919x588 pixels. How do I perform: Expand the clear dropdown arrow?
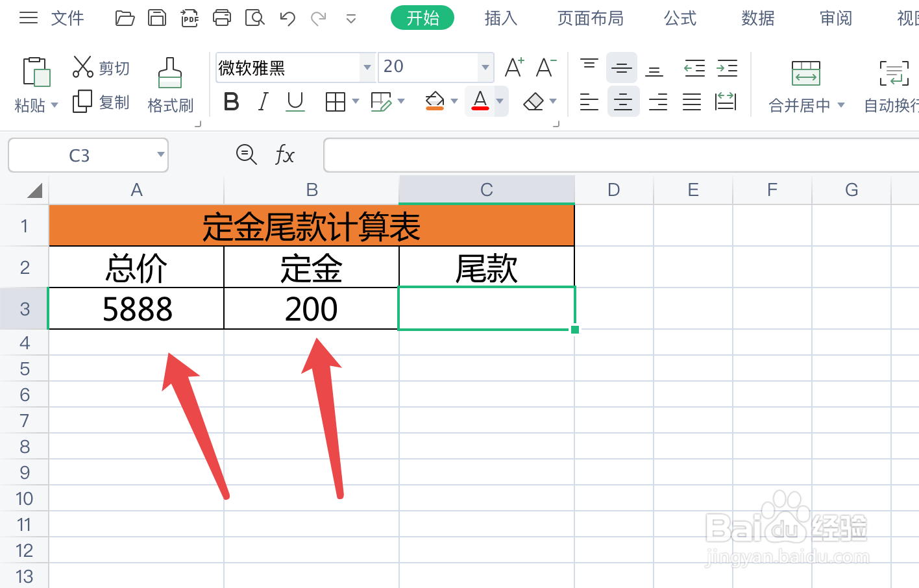(x=553, y=101)
